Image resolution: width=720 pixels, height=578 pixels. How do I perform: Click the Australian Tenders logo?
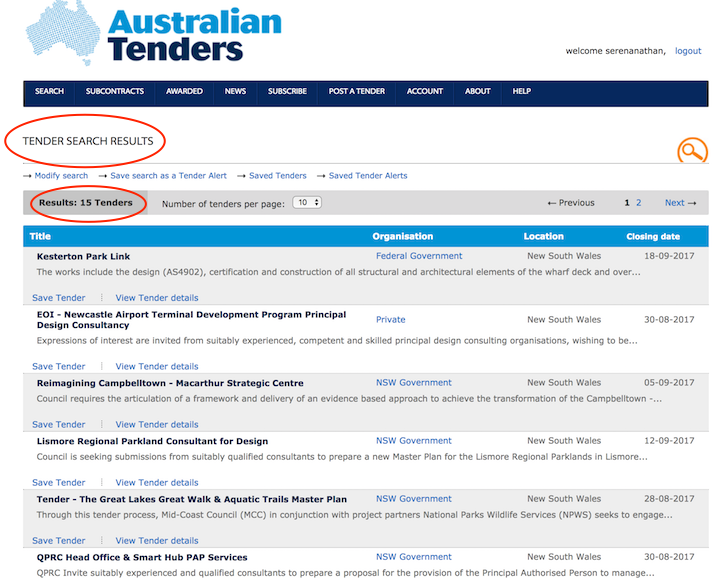point(153,34)
